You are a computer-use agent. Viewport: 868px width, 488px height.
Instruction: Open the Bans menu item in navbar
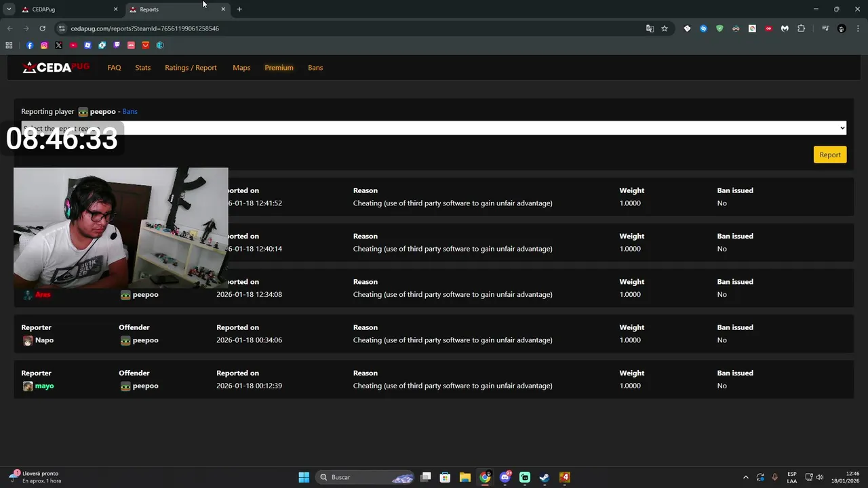pyautogui.click(x=315, y=68)
